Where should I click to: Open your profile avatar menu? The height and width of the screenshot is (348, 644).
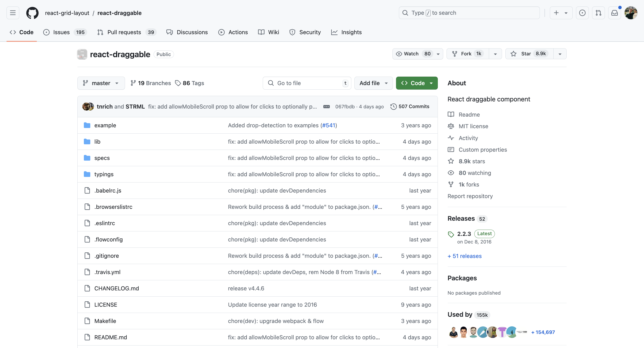pos(631,13)
